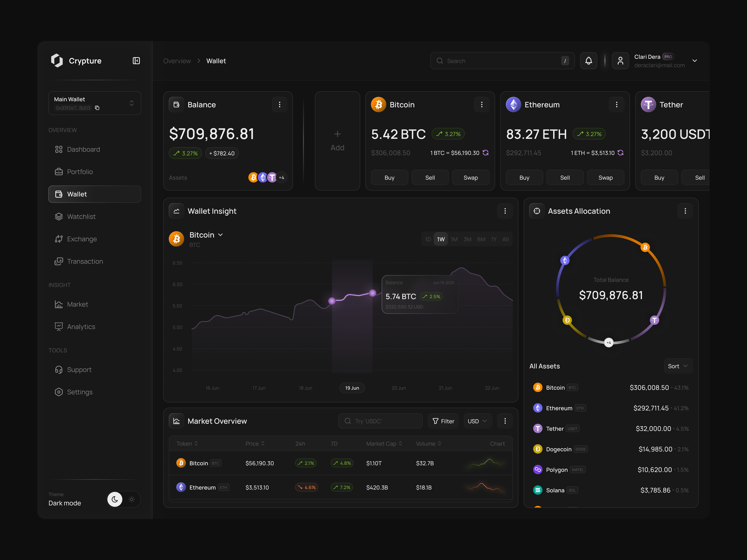Select the dark mode moon toggle

pyautogui.click(x=115, y=499)
